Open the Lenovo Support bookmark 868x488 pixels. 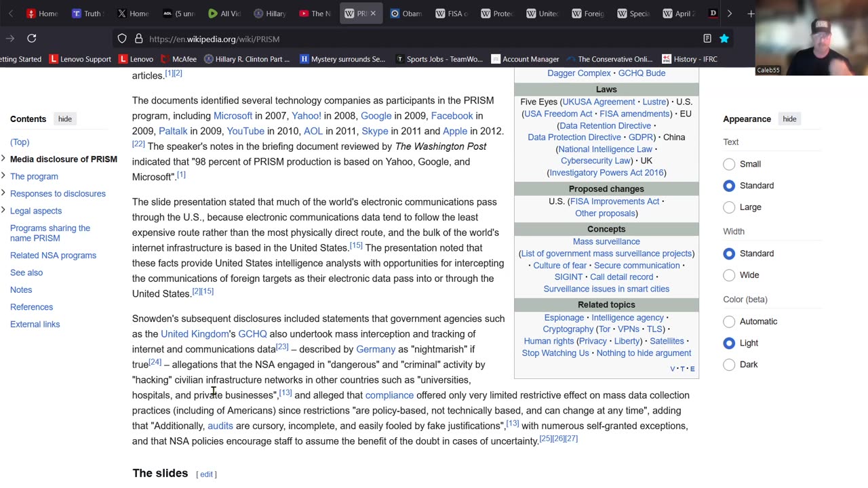(80, 59)
